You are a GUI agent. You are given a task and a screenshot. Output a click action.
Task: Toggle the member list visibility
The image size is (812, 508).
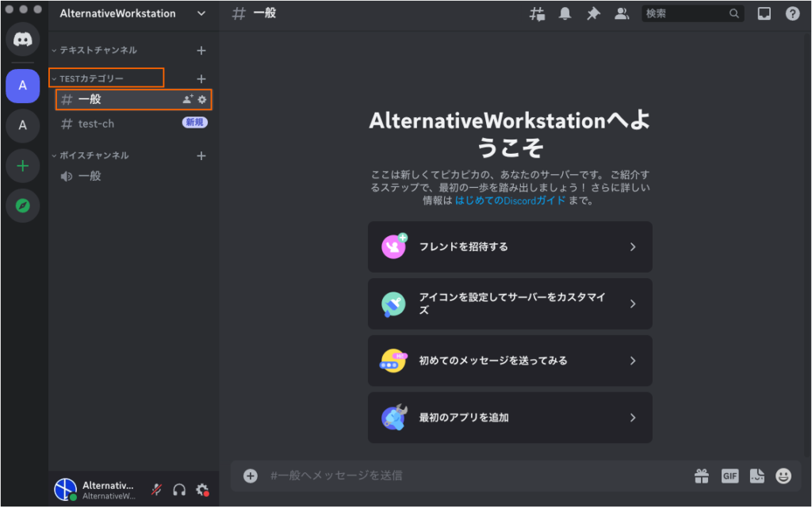622,13
